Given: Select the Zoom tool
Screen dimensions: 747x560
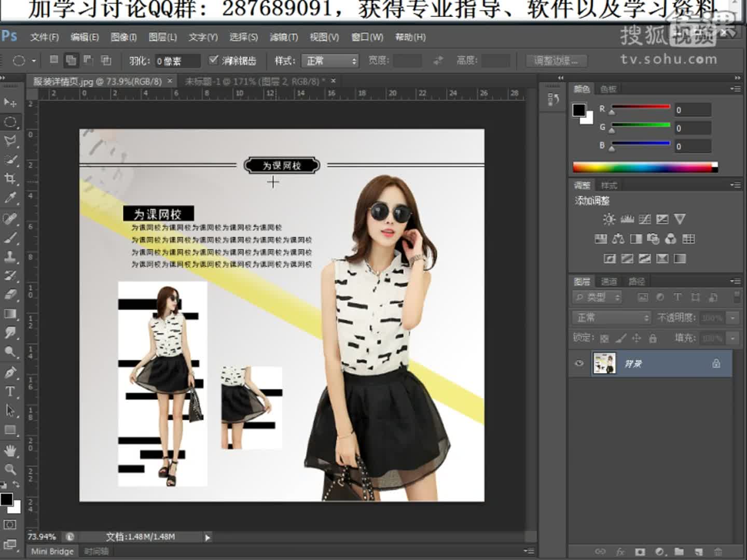Looking at the screenshot, I should pos(10,469).
